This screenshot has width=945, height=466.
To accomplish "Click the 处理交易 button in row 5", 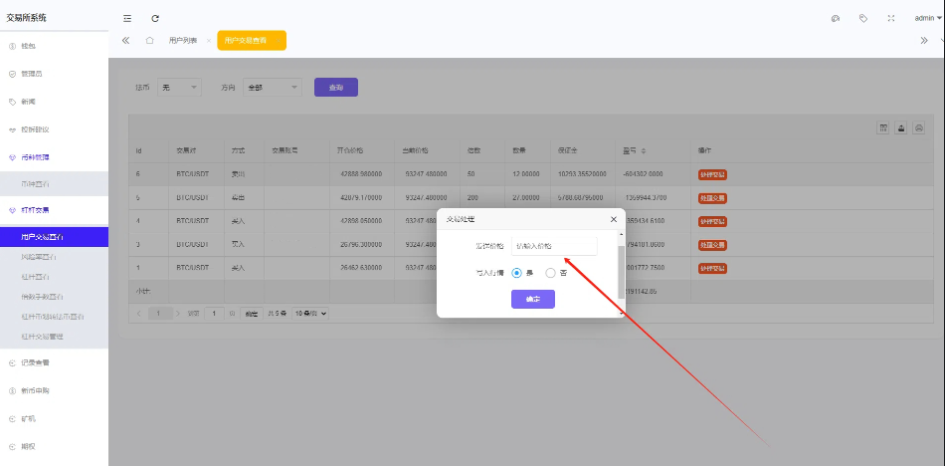I will (x=712, y=198).
